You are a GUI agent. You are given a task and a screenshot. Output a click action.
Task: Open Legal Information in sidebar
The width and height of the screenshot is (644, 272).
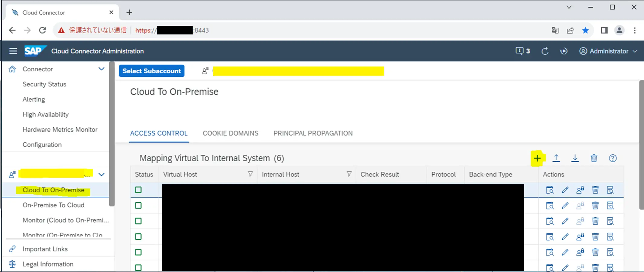(48, 264)
